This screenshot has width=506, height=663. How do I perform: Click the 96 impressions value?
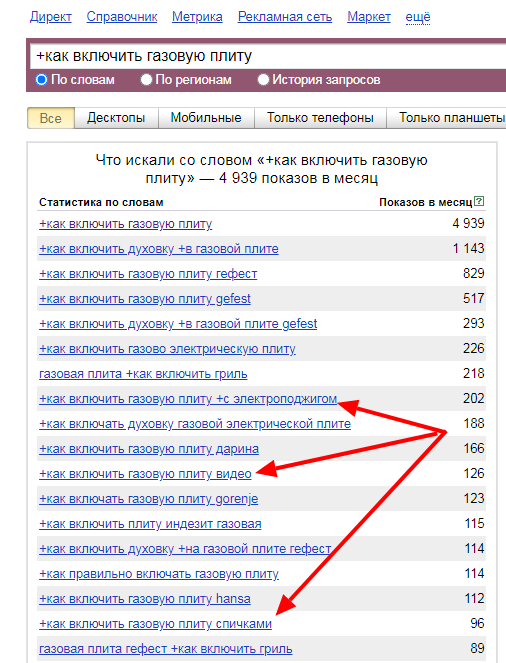click(x=477, y=623)
